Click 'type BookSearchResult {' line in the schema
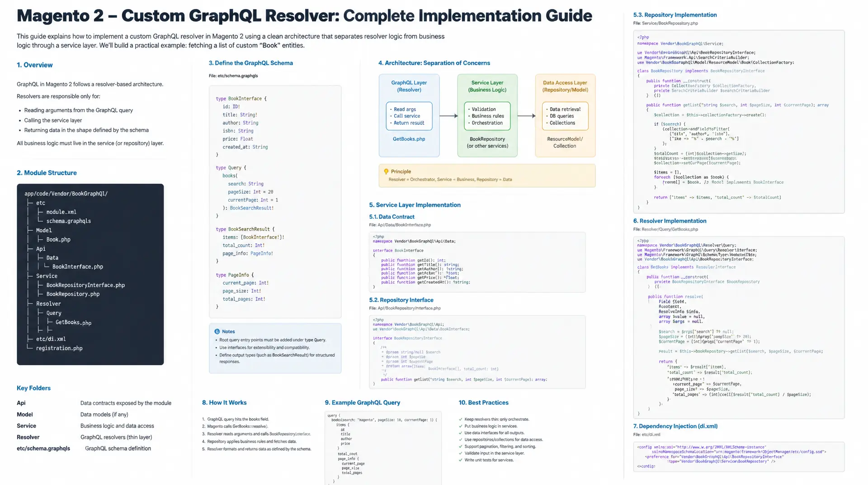 point(245,229)
